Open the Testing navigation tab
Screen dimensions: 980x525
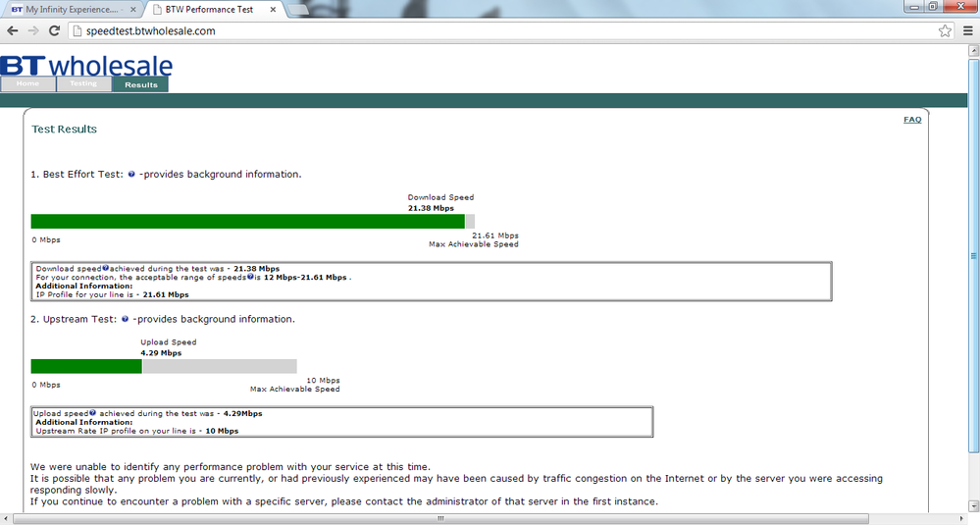coord(83,83)
